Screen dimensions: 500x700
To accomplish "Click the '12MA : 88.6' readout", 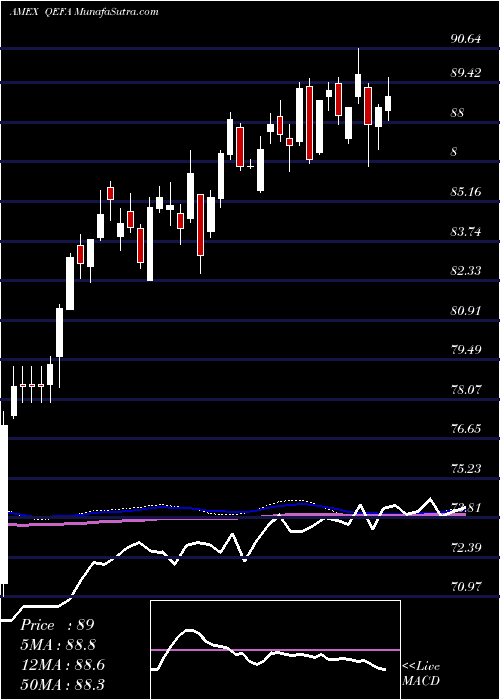I will 62,665.
